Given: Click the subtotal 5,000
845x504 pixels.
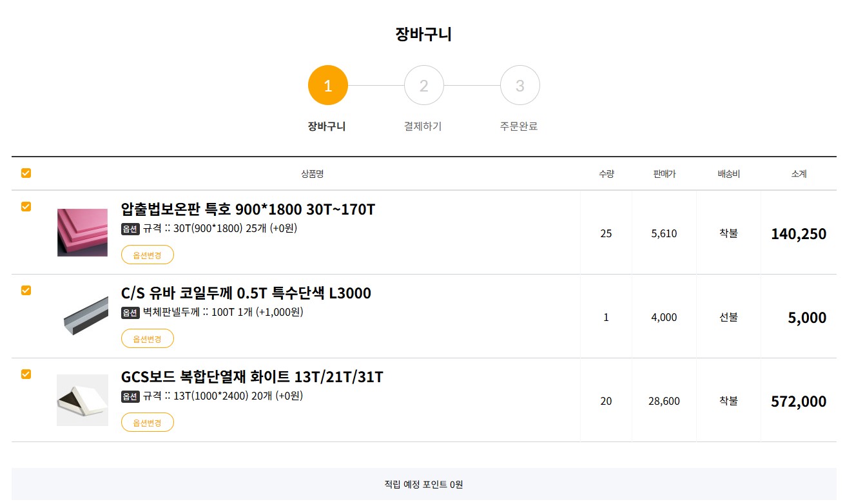Looking at the screenshot, I should point(807,318).
